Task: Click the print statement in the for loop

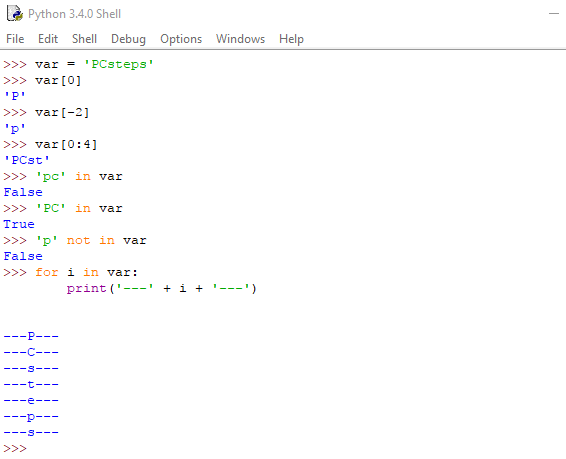Action: [x=162, y=288]
